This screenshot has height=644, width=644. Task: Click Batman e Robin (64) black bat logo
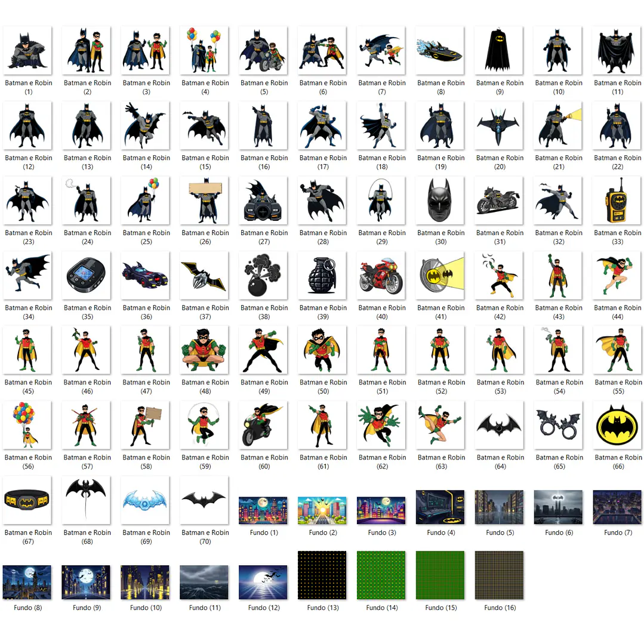pos(500,425)
